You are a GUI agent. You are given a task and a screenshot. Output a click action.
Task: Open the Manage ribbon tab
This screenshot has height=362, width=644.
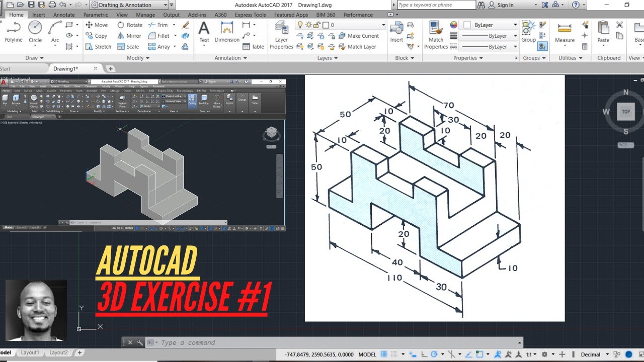(145, 15)
